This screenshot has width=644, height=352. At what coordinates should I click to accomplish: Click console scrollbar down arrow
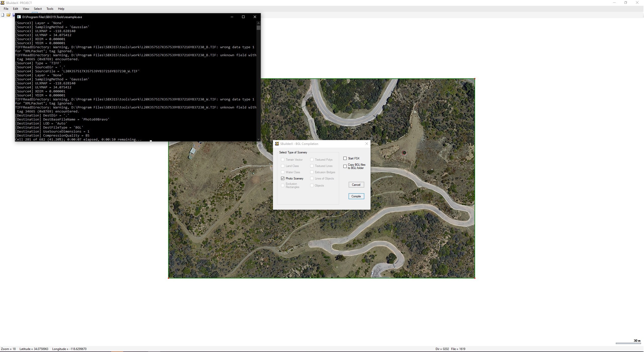[x=258, y=139]
